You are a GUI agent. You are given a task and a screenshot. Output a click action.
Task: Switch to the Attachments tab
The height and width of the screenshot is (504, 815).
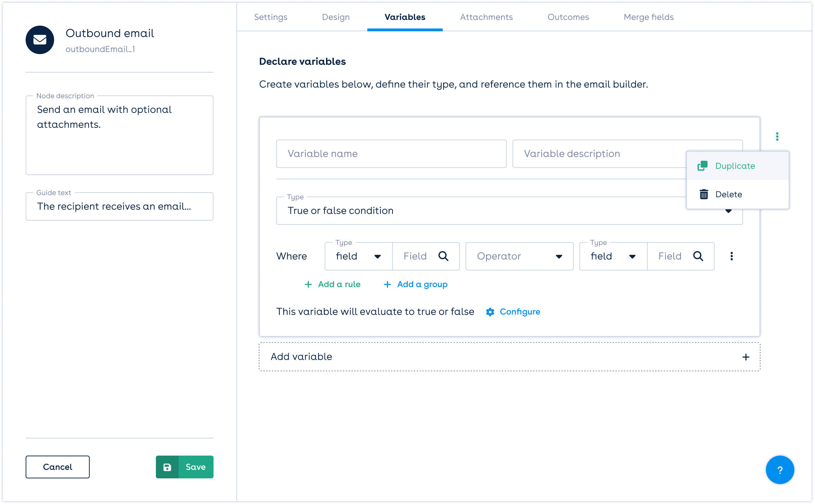click(x=486, y=17)
